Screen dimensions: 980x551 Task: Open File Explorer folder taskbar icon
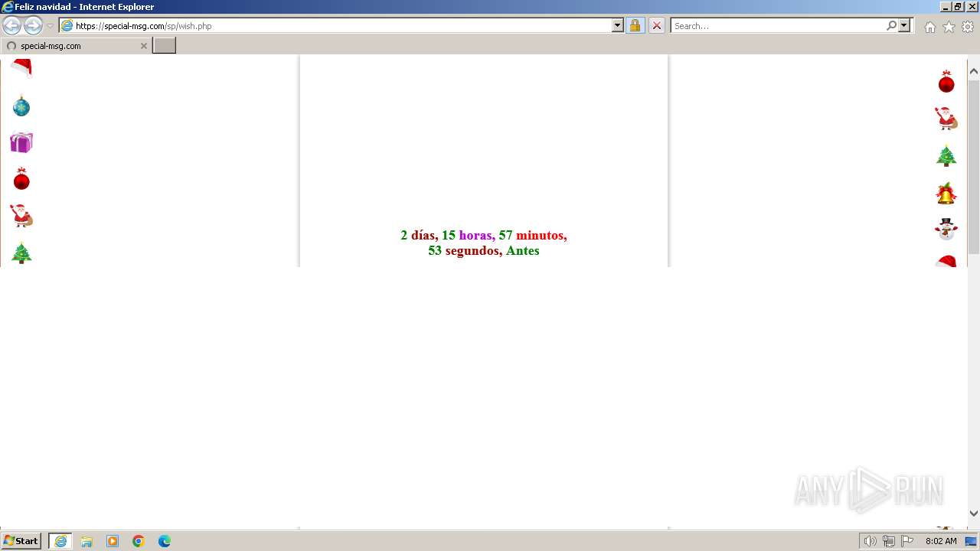[87, 541]
